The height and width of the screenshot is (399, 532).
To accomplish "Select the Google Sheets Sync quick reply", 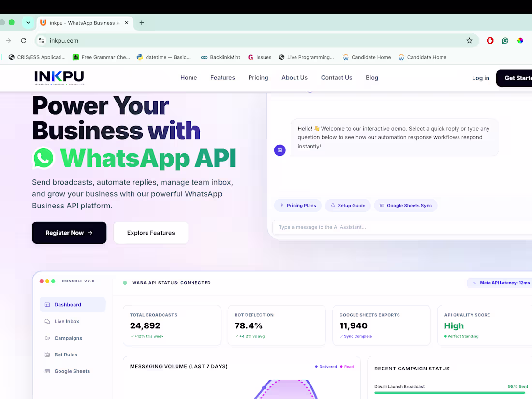I will pyautogui.click(x=406, y=205).
